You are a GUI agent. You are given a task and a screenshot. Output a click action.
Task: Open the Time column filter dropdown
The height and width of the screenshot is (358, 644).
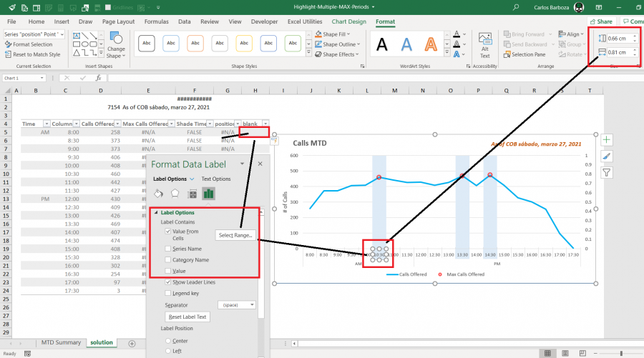pyautogui.click(x=47, y=124)
